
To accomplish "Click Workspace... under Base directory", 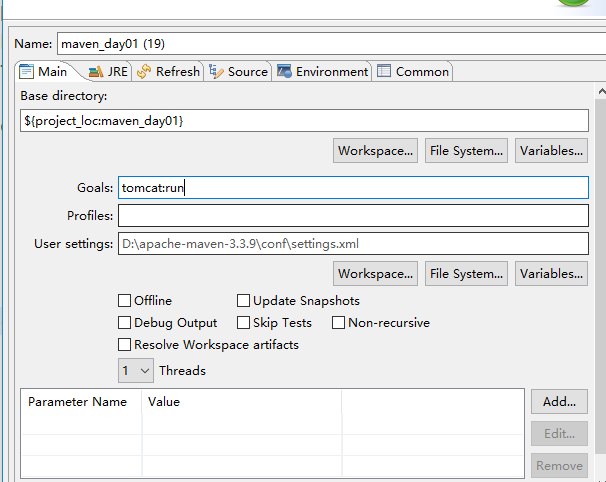I will [375, 151].
